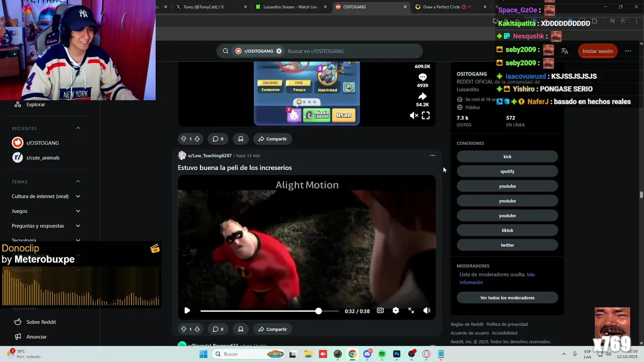Viewport: 644px width, 362px height.
Task: Switch to the Luisardito Stream tab
Action: [290, 7]
